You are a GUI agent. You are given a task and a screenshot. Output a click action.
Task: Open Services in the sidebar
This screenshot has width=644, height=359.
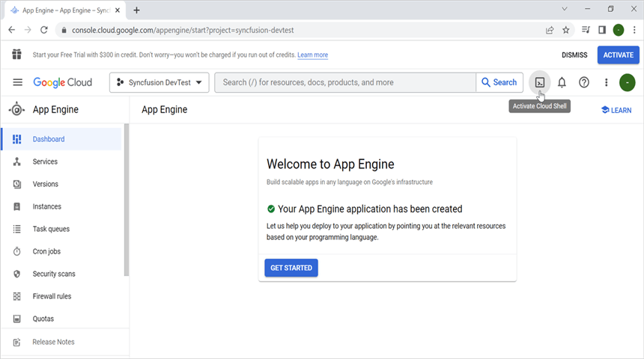(x=45, y=162)
